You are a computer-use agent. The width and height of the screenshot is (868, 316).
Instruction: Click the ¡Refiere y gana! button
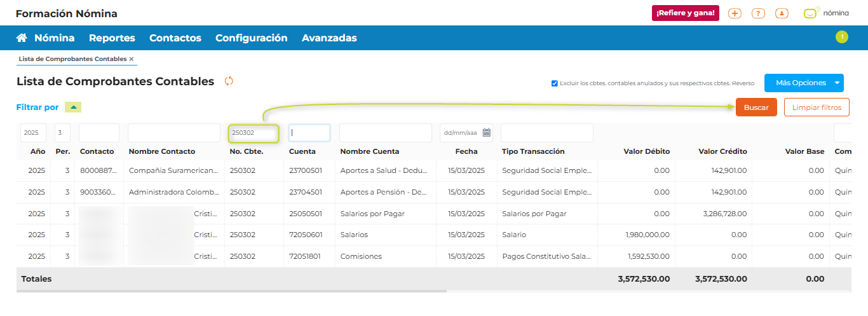685,13
